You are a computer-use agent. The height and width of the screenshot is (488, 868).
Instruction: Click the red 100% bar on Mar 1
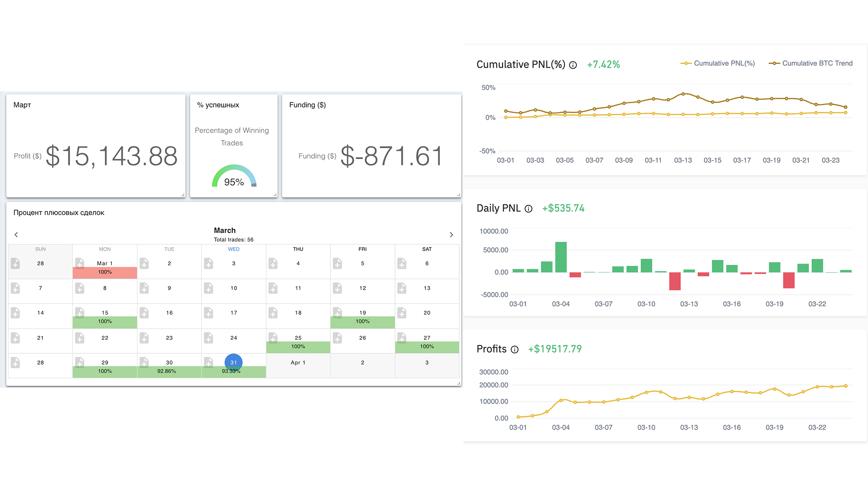point(105,272)
